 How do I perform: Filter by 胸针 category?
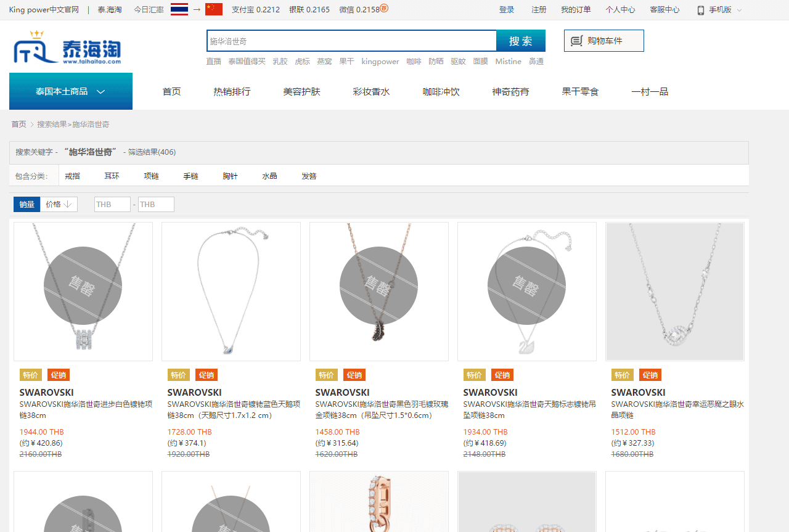click(230, 176)
